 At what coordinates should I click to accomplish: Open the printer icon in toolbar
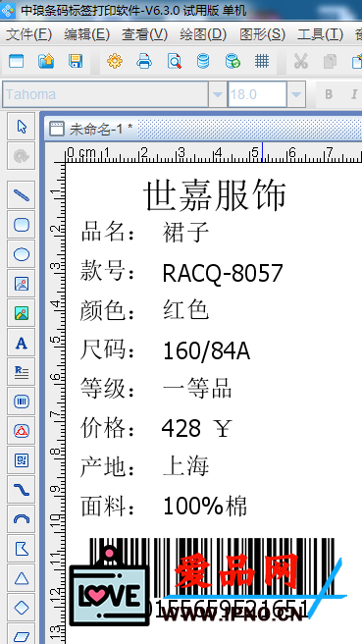click(144, 61)
